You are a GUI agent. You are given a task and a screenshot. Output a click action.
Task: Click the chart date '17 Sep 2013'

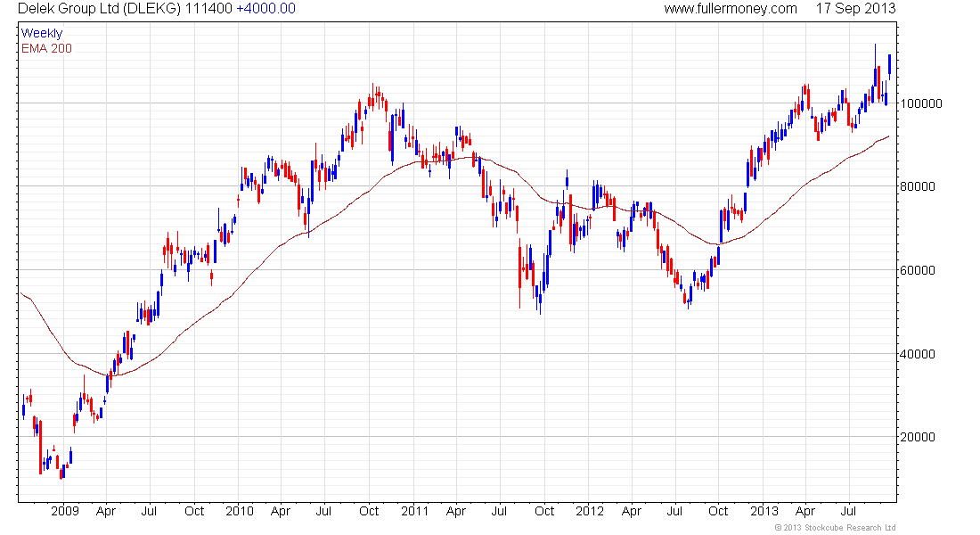(x=855, y=9)
